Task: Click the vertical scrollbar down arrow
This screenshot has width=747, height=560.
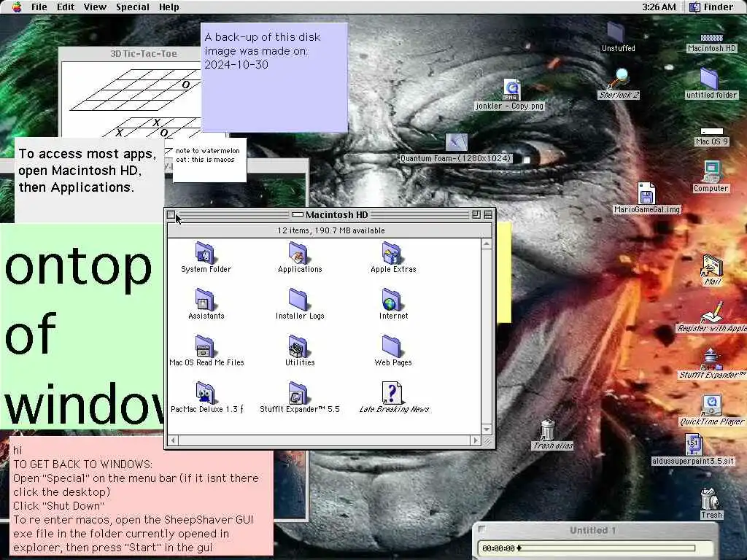Action: pos(487,429)
